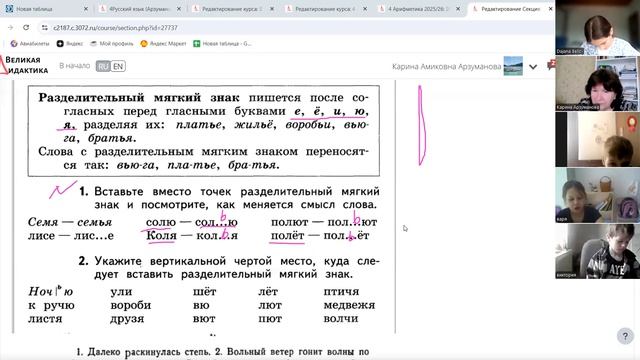Screen dimensions: 640x360
Task: Click the word "листя"
Action: [x=45, y=319]
